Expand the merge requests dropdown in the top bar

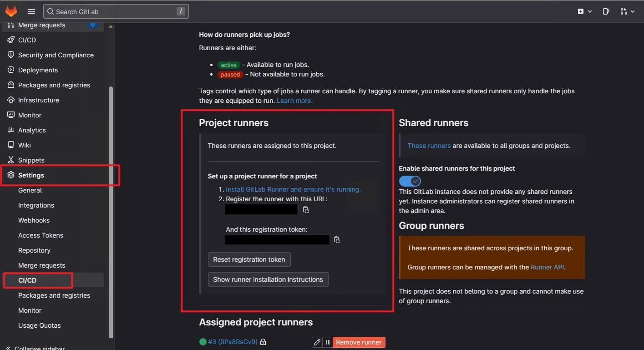pyautogui.click(x=627, y=11)
